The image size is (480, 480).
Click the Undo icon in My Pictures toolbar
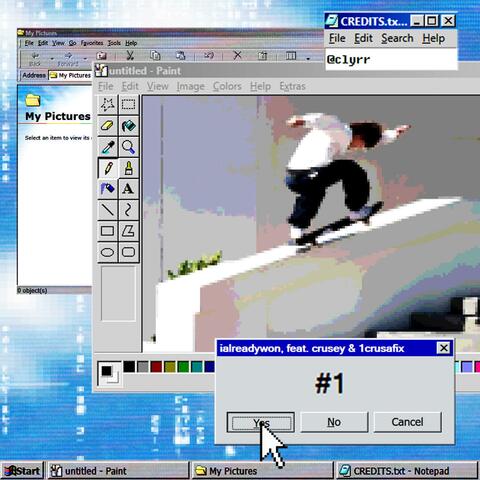[209, 55]
